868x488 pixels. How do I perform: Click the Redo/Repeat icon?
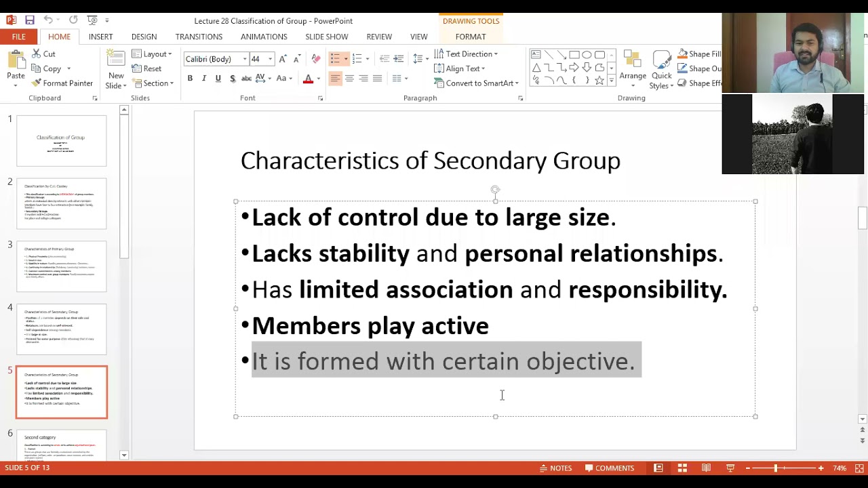pyautogui.click(x=73, y=20)
